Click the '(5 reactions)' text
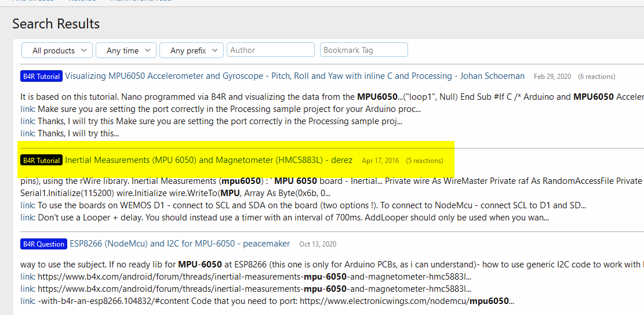644x315 pixels. click(x=424, y=161)
